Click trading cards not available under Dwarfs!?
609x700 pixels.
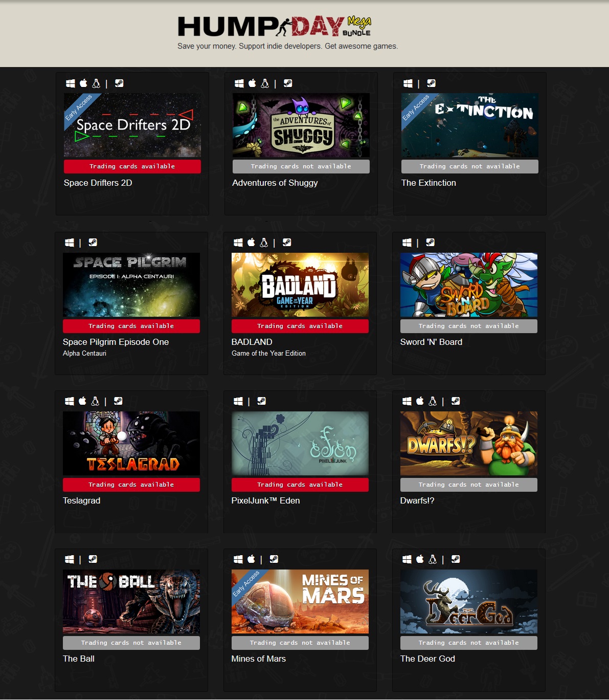point(469,485)
